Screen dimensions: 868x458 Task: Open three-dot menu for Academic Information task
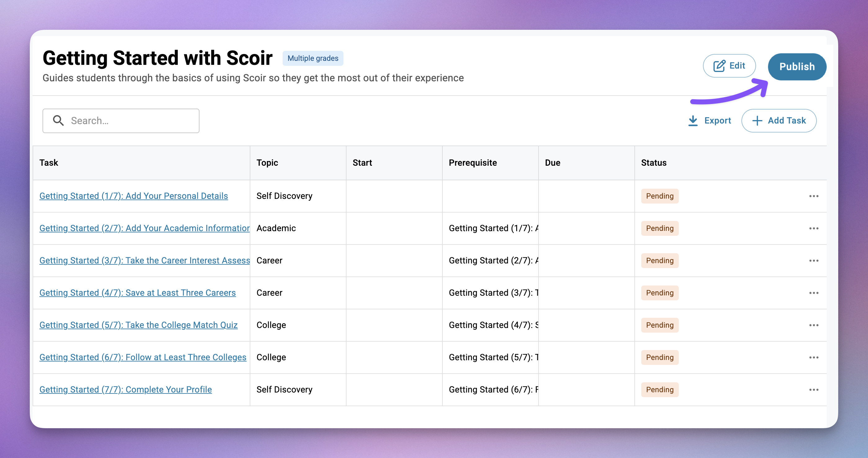point(813,228)
